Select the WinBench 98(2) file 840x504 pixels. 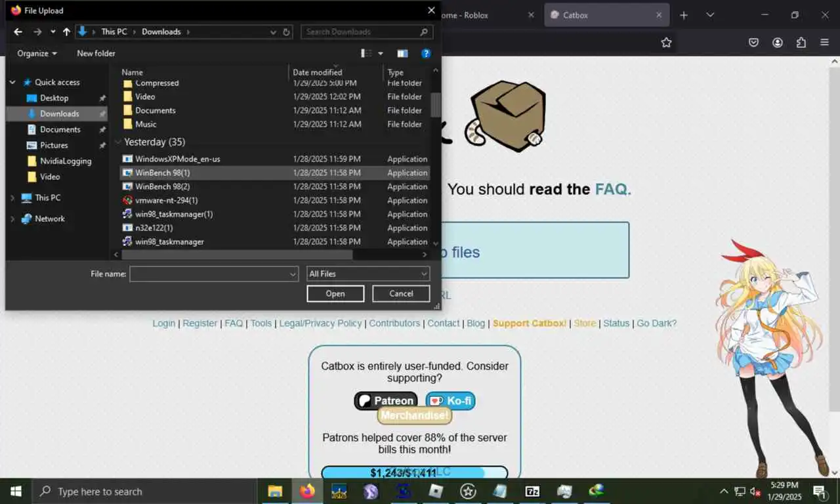pos(162,186)
